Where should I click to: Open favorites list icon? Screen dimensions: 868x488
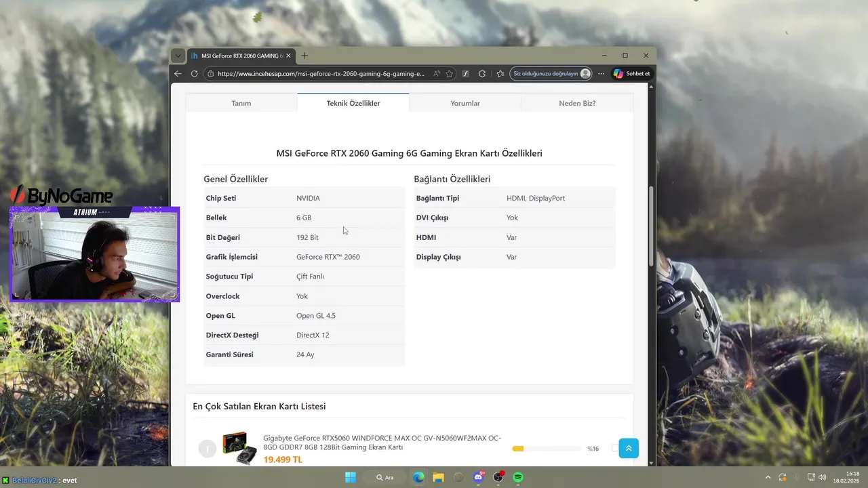click(x=500, y=74)
